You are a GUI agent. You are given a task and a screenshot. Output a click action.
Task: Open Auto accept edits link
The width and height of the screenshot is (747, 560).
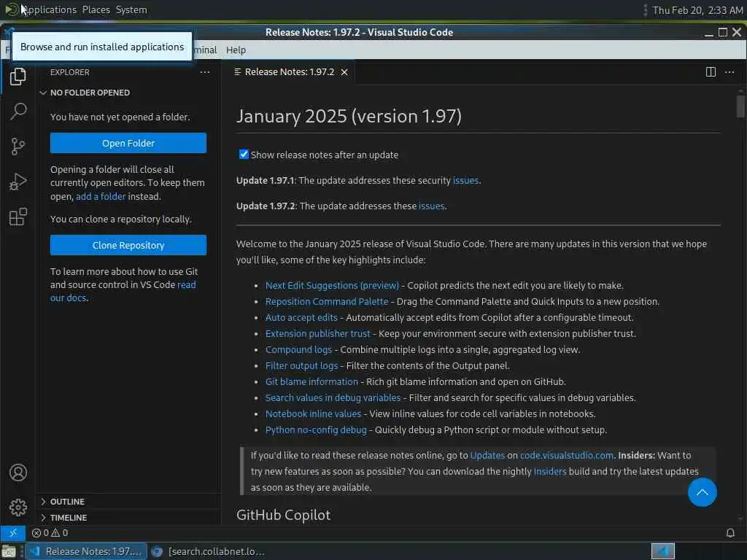click(x=301, y=317)
